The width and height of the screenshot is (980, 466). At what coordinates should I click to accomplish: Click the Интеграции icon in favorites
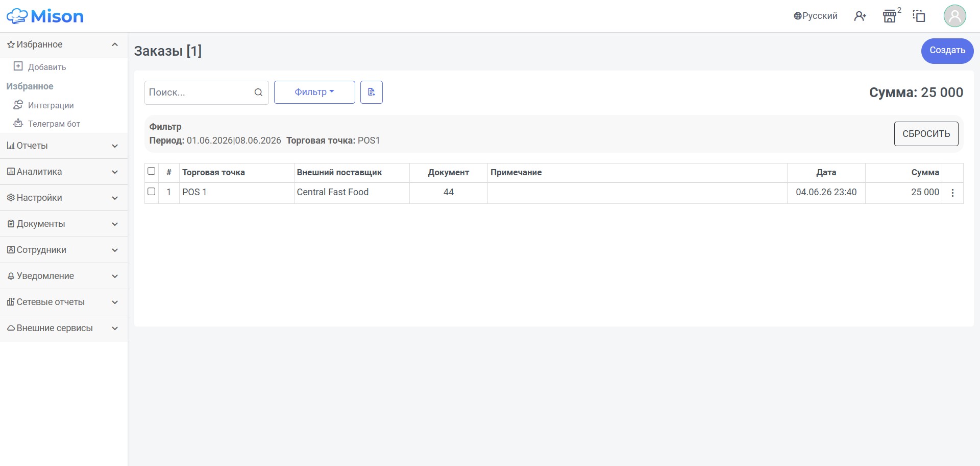coord(18,105)
